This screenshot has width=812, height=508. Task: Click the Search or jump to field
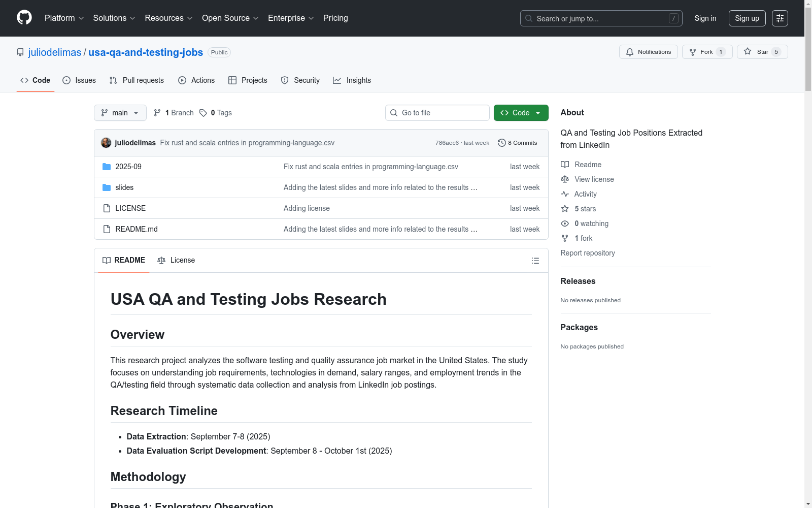click(601, 18)
